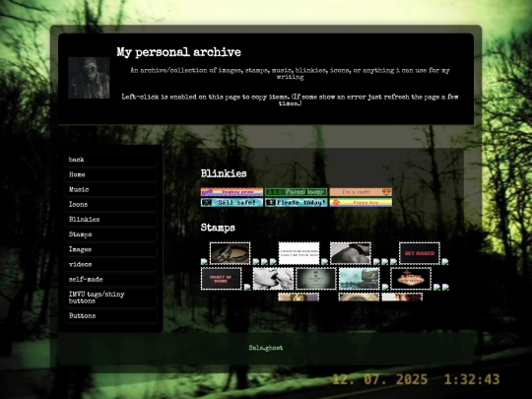The height and width of the screenshot is (399, 532).
Task: Copy the rainbow 'Puppy boy' blinkie
Action: coord(361,203)
